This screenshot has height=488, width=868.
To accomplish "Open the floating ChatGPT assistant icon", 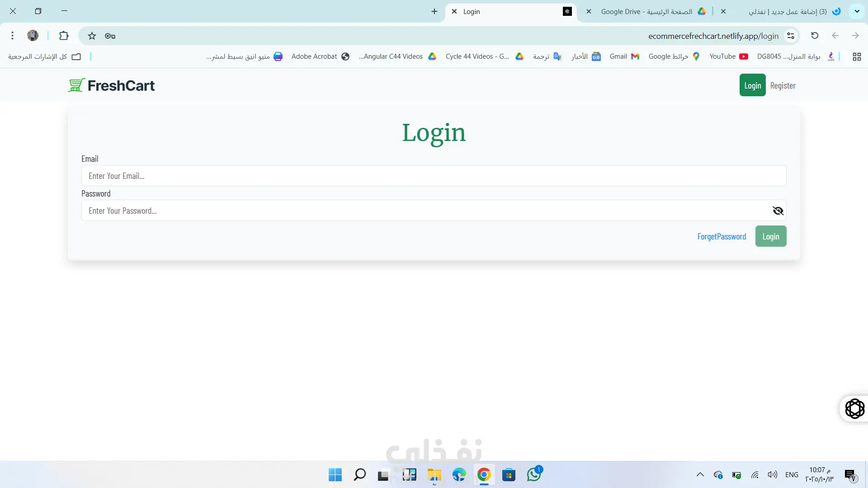I will pos(854,408).
